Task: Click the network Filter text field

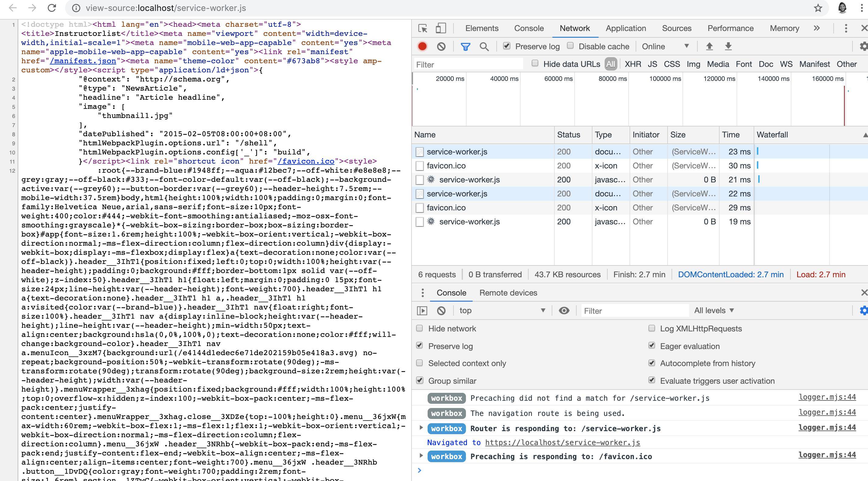Action: point(468,64)
